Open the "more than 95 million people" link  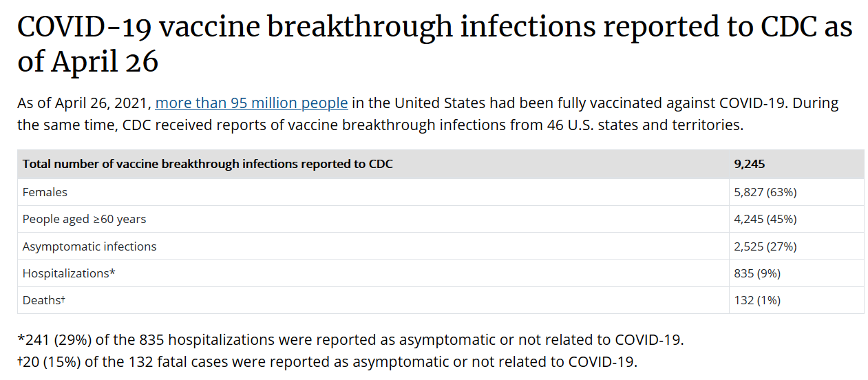(x=251, y=103)
